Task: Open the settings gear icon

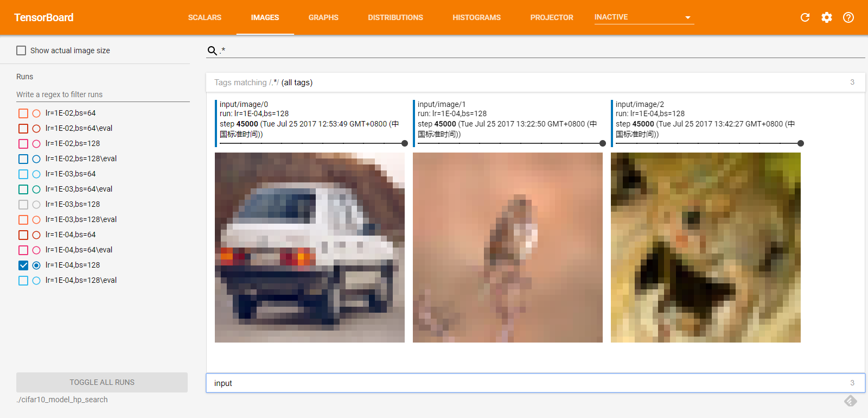Action: pyautogui.click(x=827, y=17)
